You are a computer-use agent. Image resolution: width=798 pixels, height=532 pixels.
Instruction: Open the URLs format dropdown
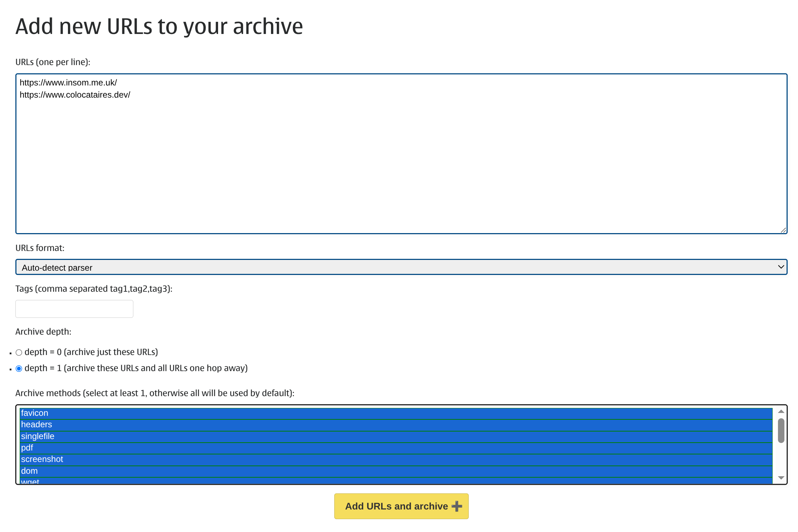400,267
